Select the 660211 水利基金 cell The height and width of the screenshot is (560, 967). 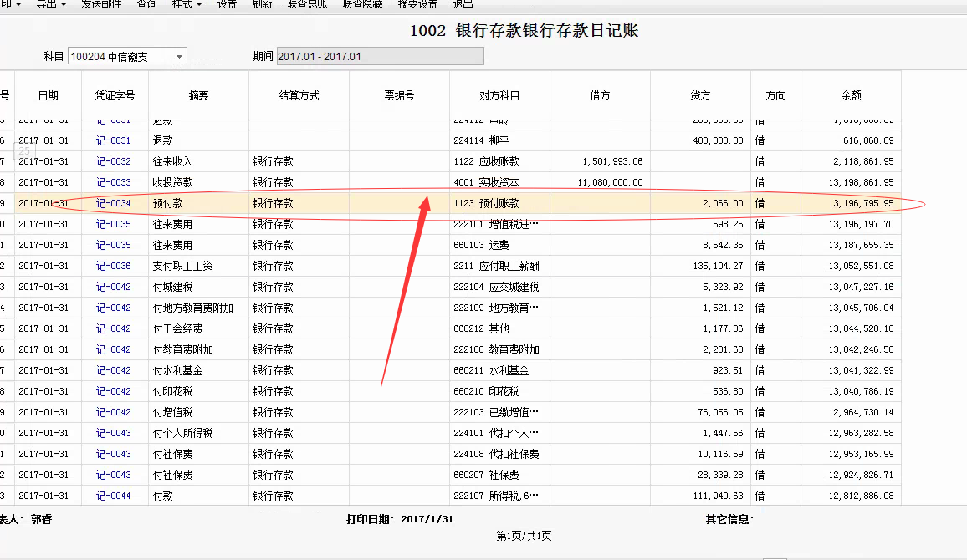[499, 371]
